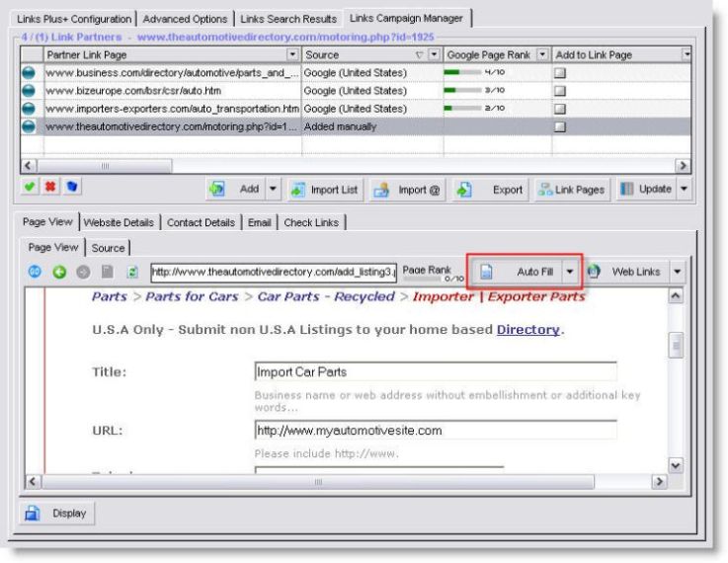Screen dimensions: 728x563
Task: Select the inner Page View sub-tab
Action: [x=53, y=247]
